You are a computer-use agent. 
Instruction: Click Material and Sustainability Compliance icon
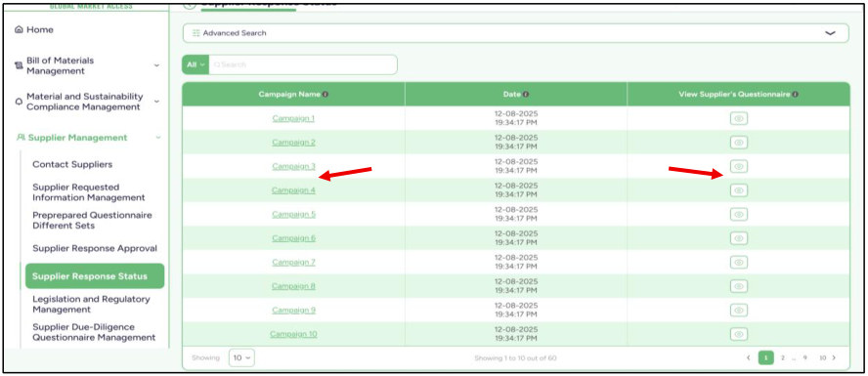click(x=19, y=102)
